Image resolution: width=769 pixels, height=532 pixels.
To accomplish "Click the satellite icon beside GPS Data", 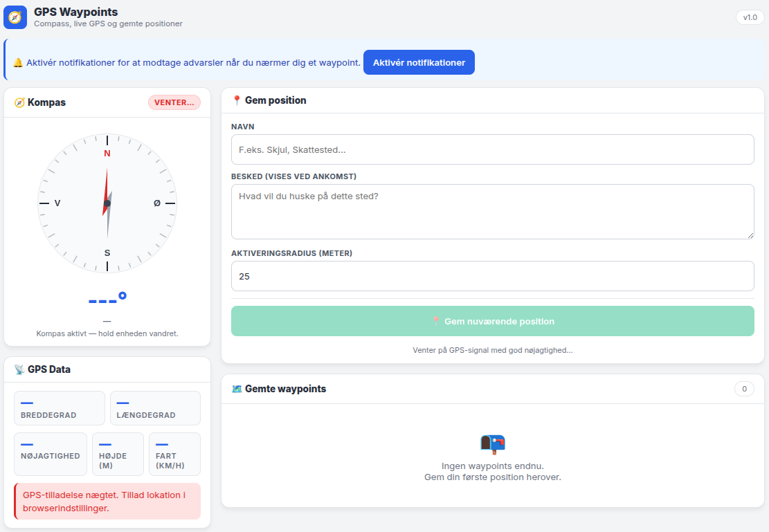I will 19,369.
